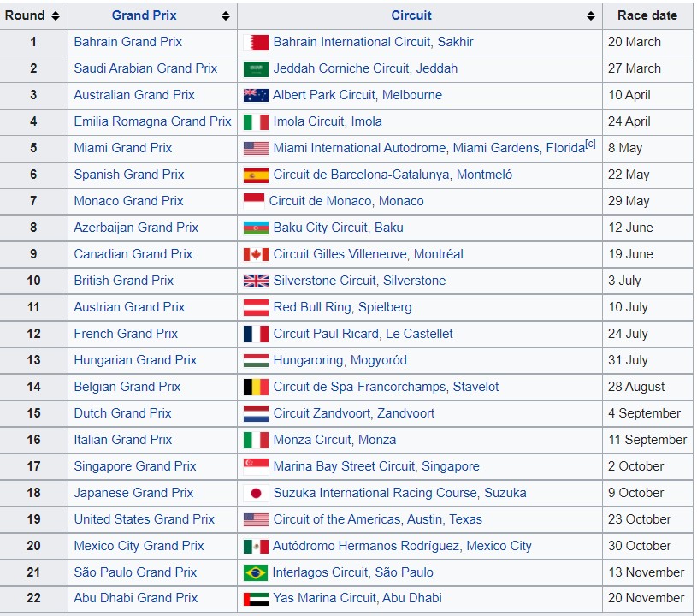
Task: Click the Belgian flag icon
Action: [x=256, y=387]
